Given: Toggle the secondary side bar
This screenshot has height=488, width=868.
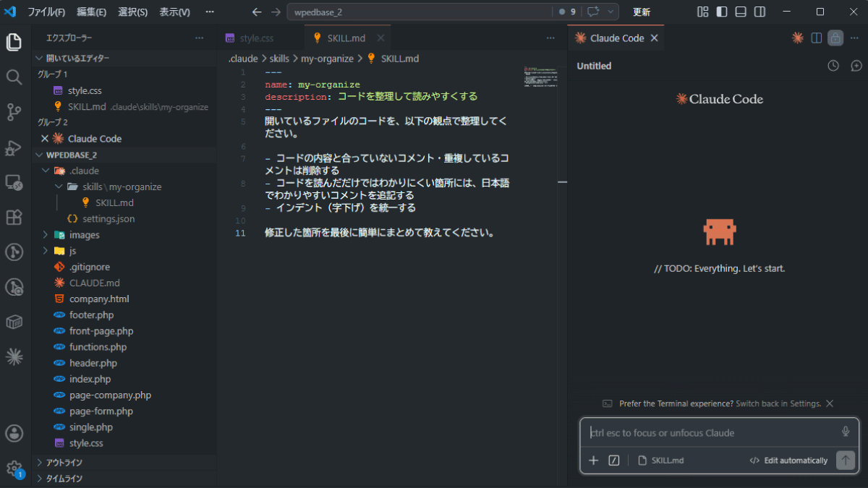Looking at the screenshot, I should click(759, 12).
